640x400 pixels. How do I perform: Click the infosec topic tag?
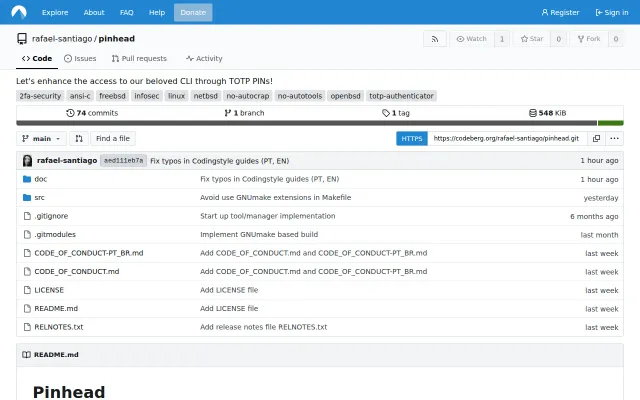(147, 96)
